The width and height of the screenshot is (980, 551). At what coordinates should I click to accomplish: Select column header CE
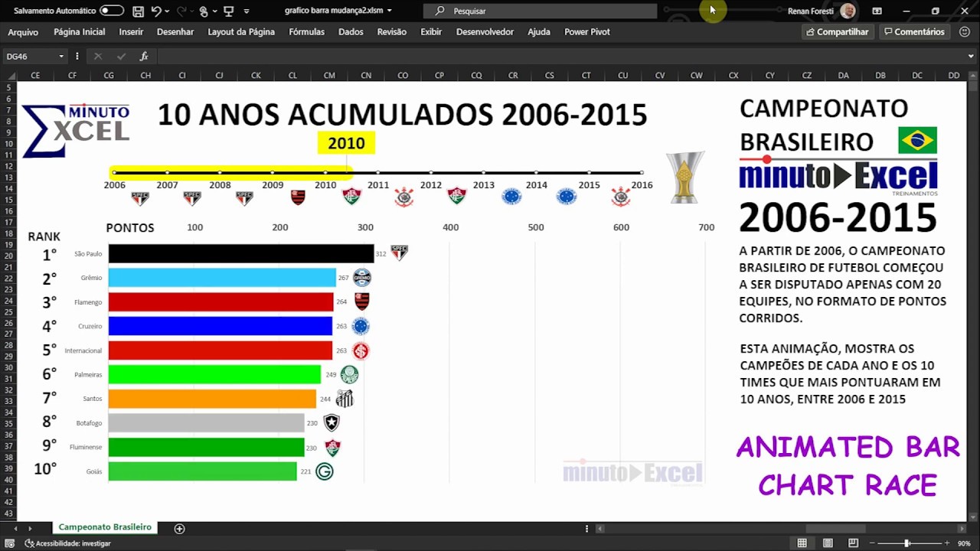pyautogui.click(x=35, y=76)
